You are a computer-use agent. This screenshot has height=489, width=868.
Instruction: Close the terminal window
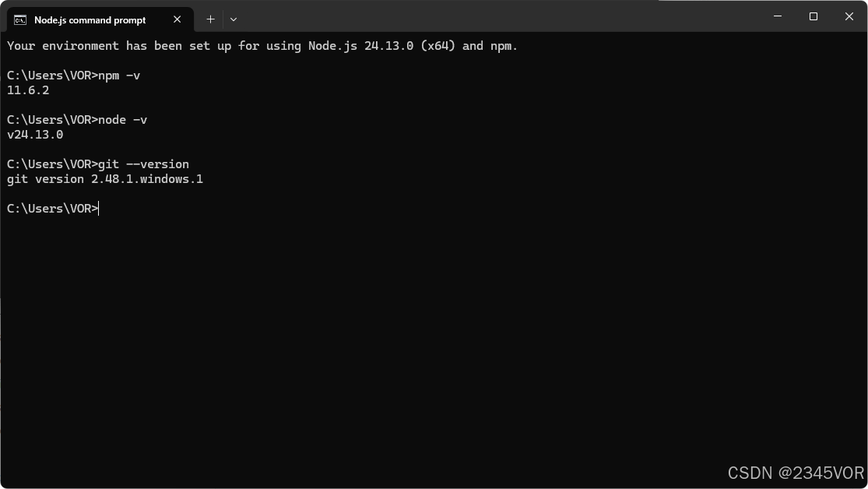click(849, 16)
